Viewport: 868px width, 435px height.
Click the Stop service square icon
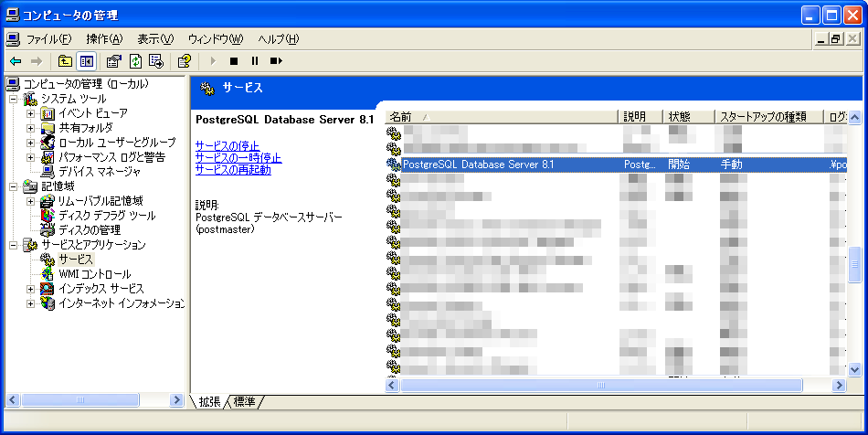[234, 61]
